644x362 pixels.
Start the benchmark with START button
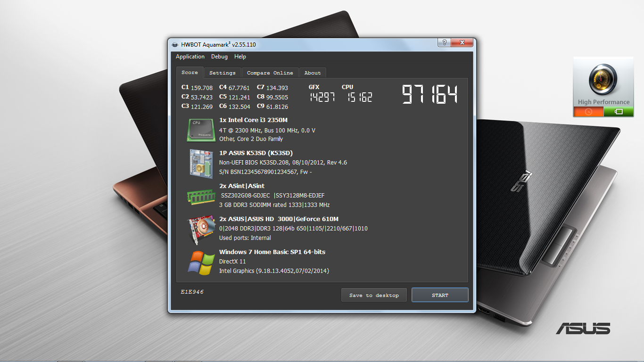pos(440,295)
